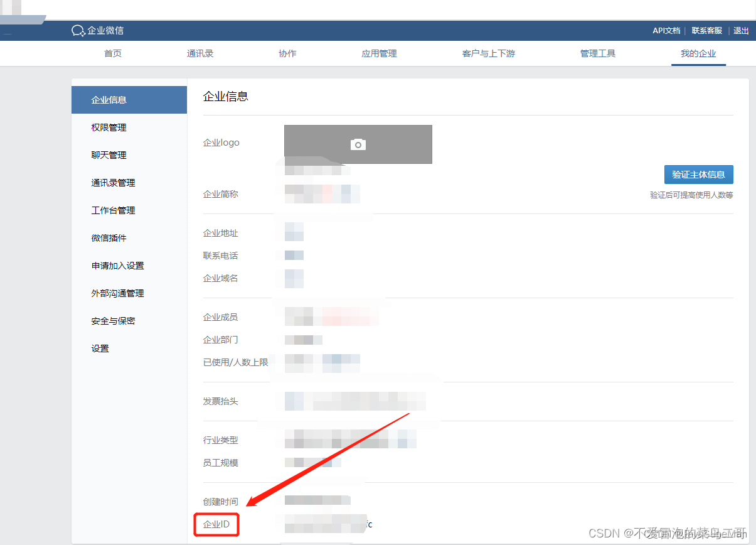Image resolution: width=756 pixels, height=545 pixels.
Task: Click the 已使用/人数上限 label
Action: pos(236,363)
